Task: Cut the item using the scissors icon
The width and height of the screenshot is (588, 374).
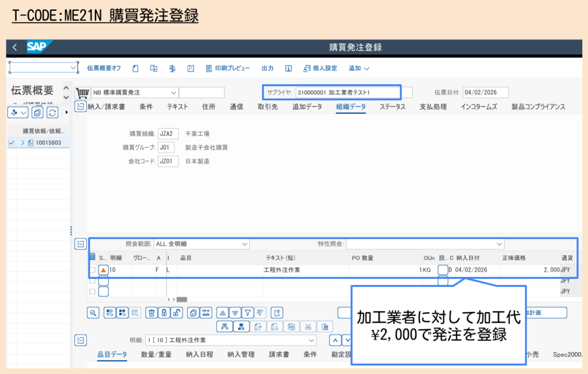Action: click(x=307, y=326)
